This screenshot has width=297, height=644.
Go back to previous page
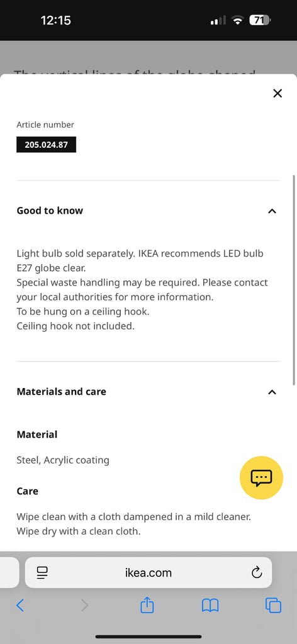coord(20,605)
